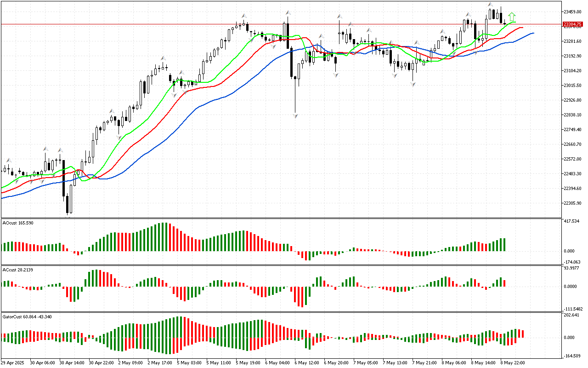Click the 29 Apr 2025 date label
The height and width of the screenshot is (368, 588).
[14, 362]
